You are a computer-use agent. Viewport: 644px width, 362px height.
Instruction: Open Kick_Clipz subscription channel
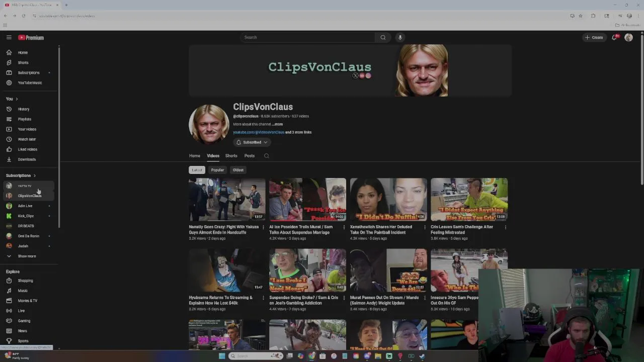click(29, 216)
